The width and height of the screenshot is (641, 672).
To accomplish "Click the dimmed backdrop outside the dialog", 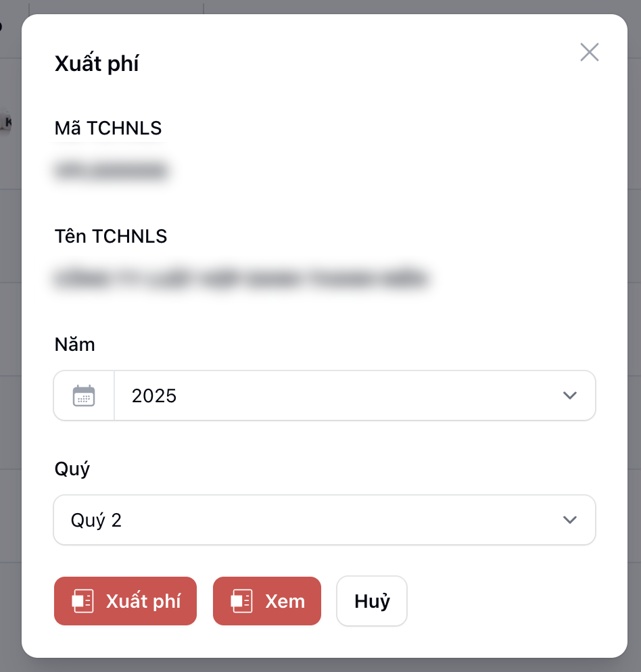I will tap(9, 338).
